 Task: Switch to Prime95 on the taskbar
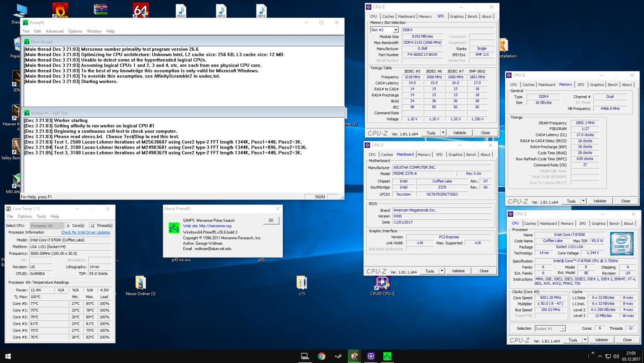(387, 356)
